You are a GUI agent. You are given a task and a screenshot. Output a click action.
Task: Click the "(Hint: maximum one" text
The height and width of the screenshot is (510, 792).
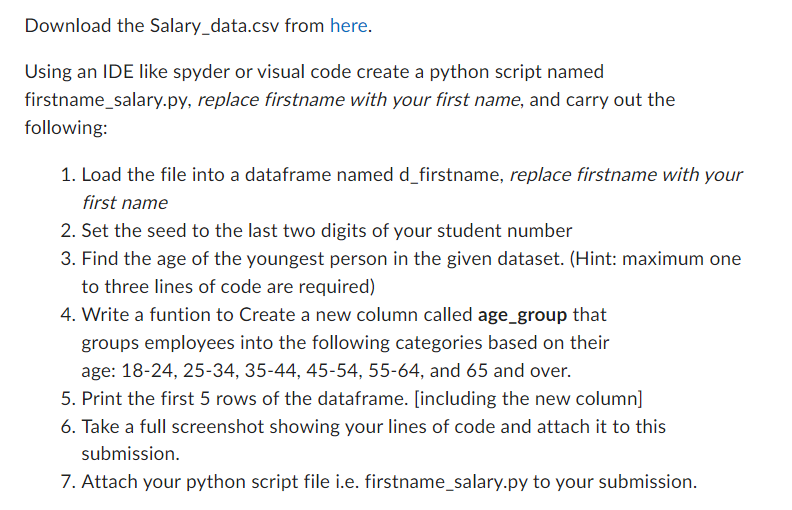(x=661, y=258)
